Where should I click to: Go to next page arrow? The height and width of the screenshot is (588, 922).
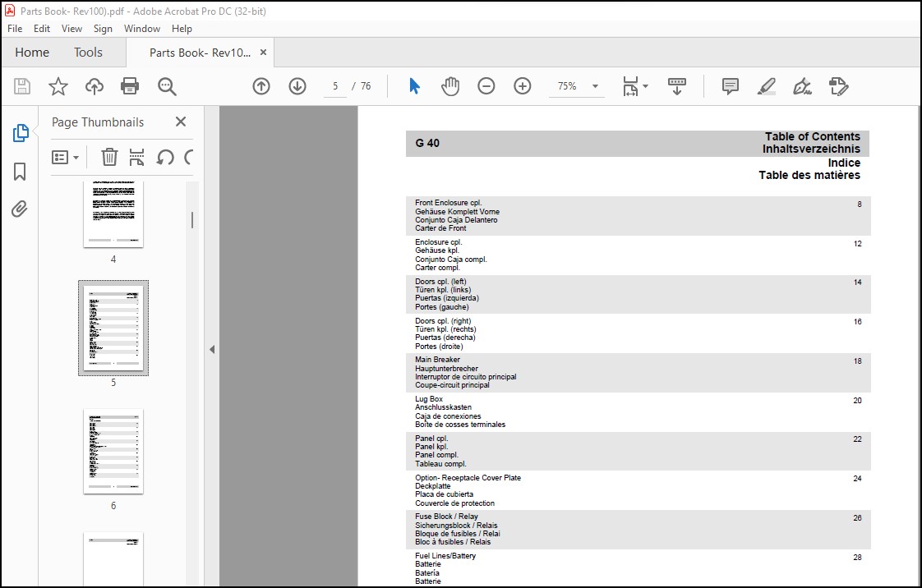coord(297,86)
